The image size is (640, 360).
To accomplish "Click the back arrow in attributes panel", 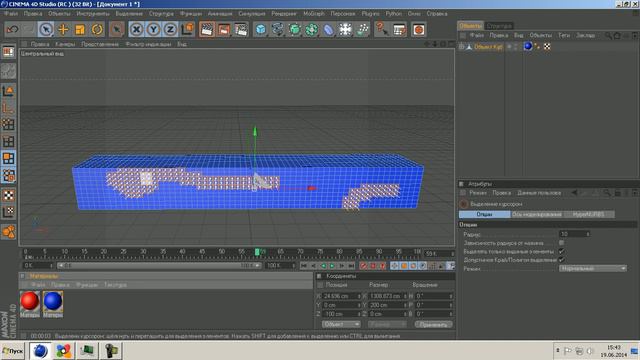I will (574, 193).
